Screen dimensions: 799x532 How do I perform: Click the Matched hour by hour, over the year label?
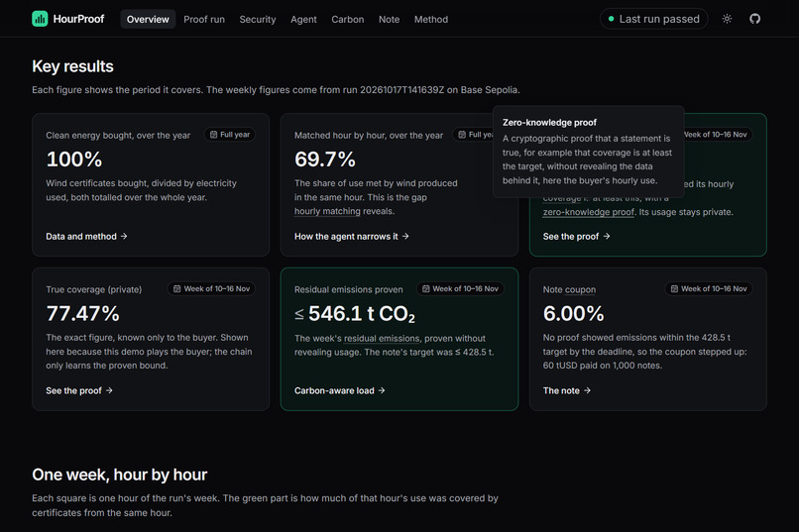point(369,136)
